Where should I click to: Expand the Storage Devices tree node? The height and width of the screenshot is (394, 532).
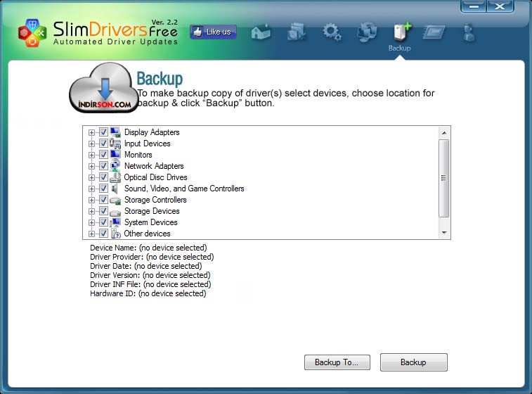point(91,211)
